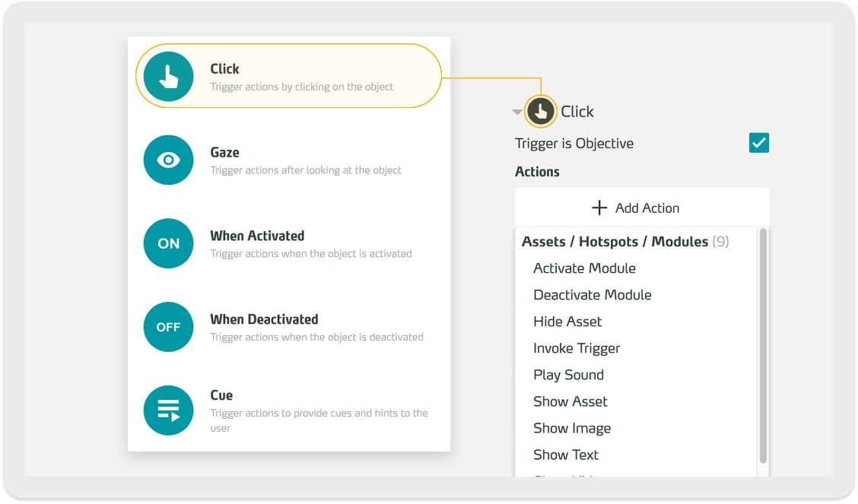Click the When Deactivated trigger title
Image resolution: width=858 pixels, height=504 pixels.
(x=264, y=319)
